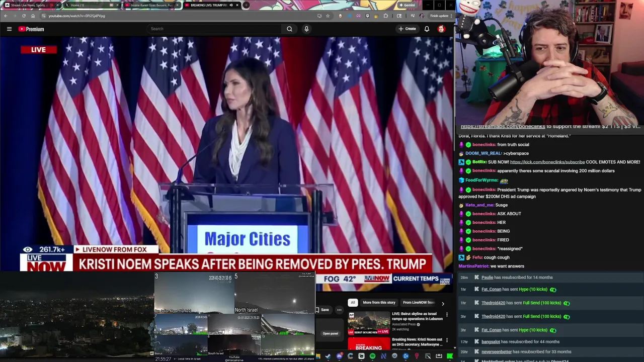Open Spotify from the taskbar
Image resolution: width=644 pixels, height=362 pixels.
pyautogui.click(x=372, y=356)
